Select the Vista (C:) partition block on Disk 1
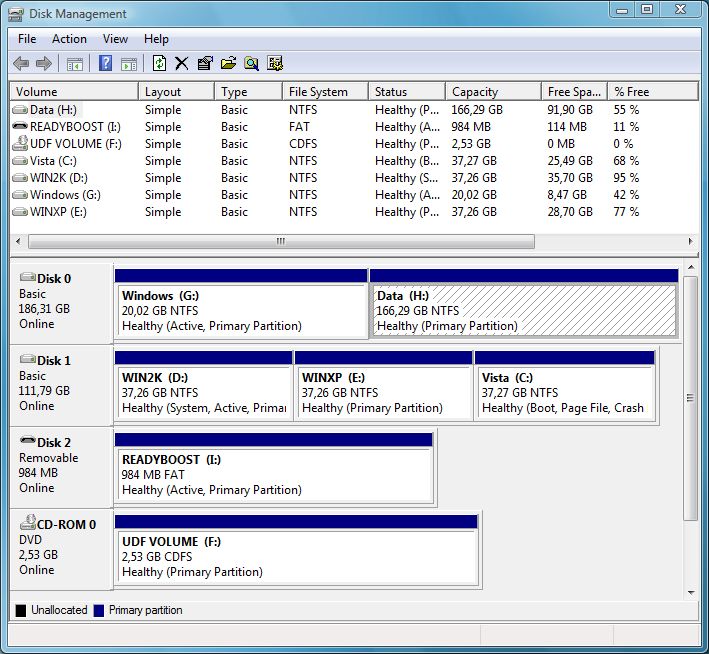Screen dimensions: 709x654 point(565,385)
